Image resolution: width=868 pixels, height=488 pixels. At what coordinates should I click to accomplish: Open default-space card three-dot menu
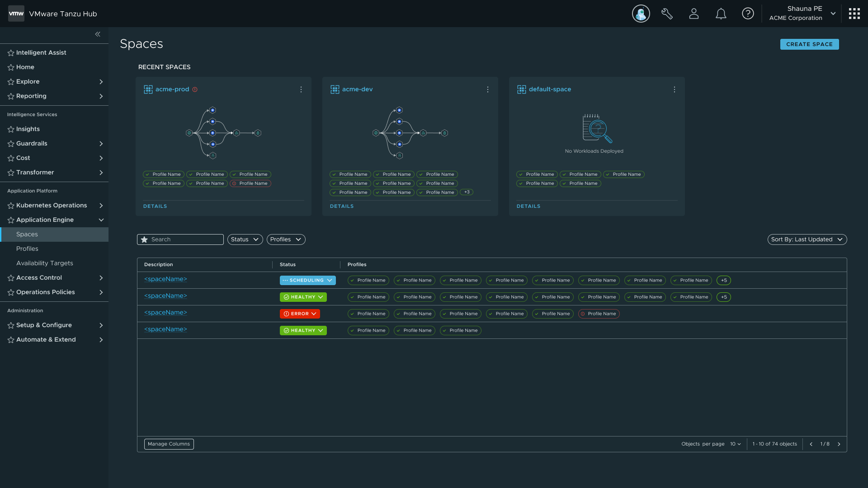click(x=675, y=89)
